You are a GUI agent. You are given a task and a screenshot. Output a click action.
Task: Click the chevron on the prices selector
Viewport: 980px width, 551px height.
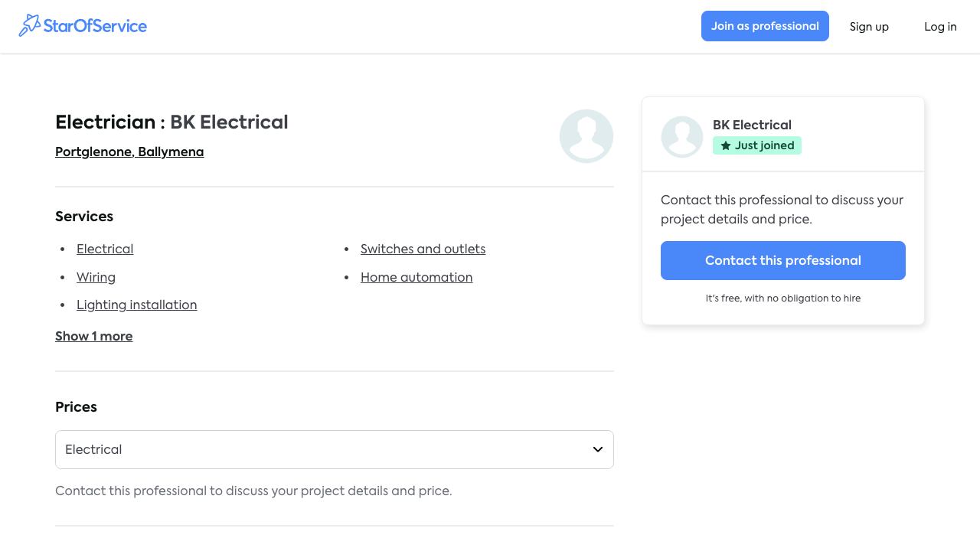(x=597, y=449)
